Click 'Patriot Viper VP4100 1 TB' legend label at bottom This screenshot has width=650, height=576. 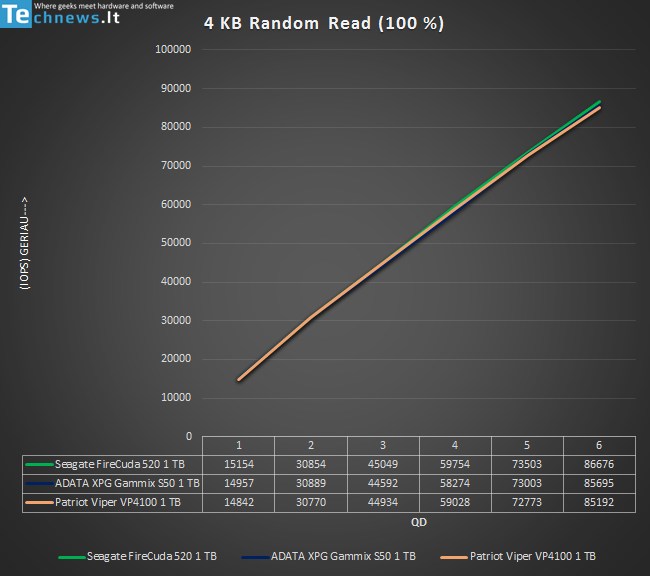point(532,555)
